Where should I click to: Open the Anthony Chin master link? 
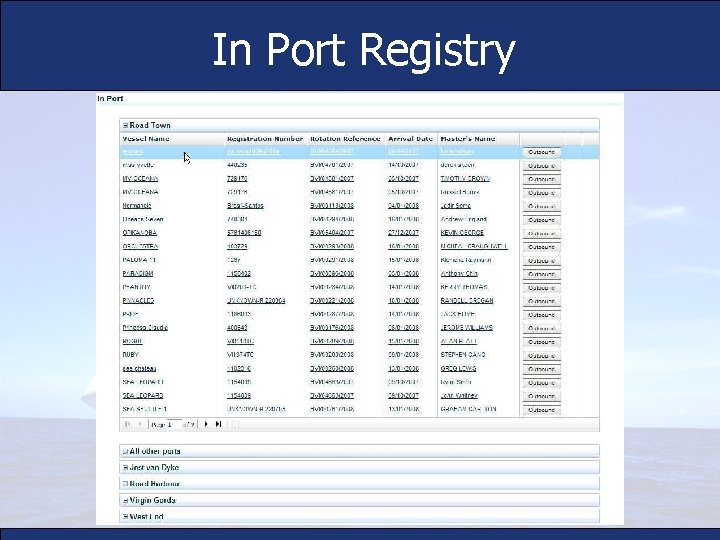tap(459, 274)
